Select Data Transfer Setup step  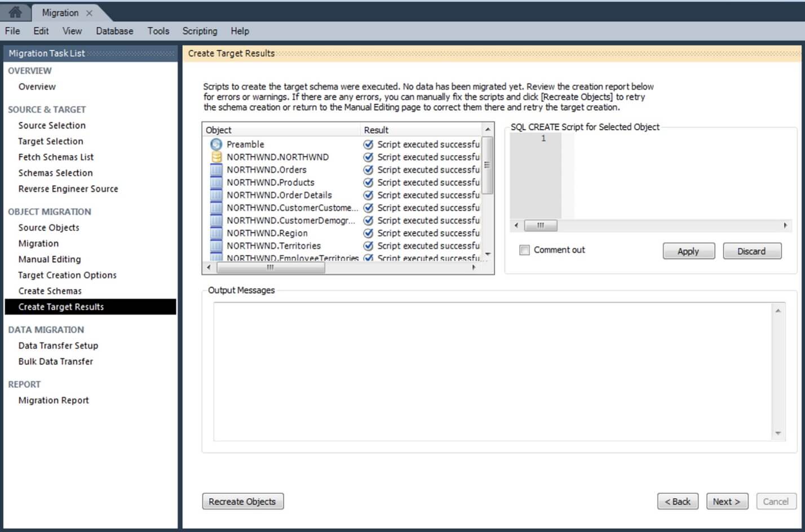tap(58, 345)
